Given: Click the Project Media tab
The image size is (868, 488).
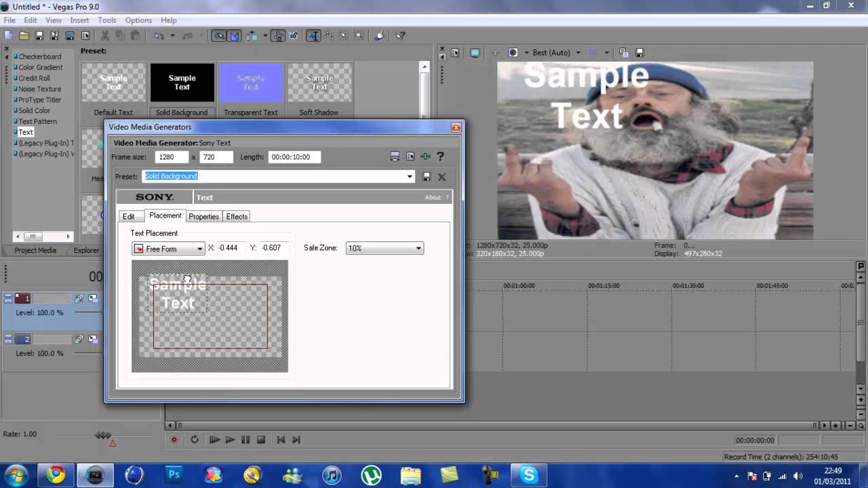Looking at the screenshot, I should [35, 250].
